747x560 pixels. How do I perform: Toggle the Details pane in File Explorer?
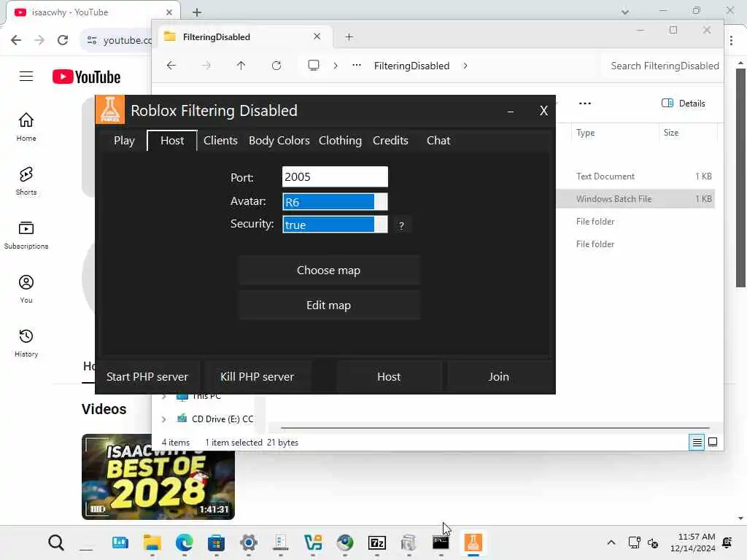pos(684,104)
